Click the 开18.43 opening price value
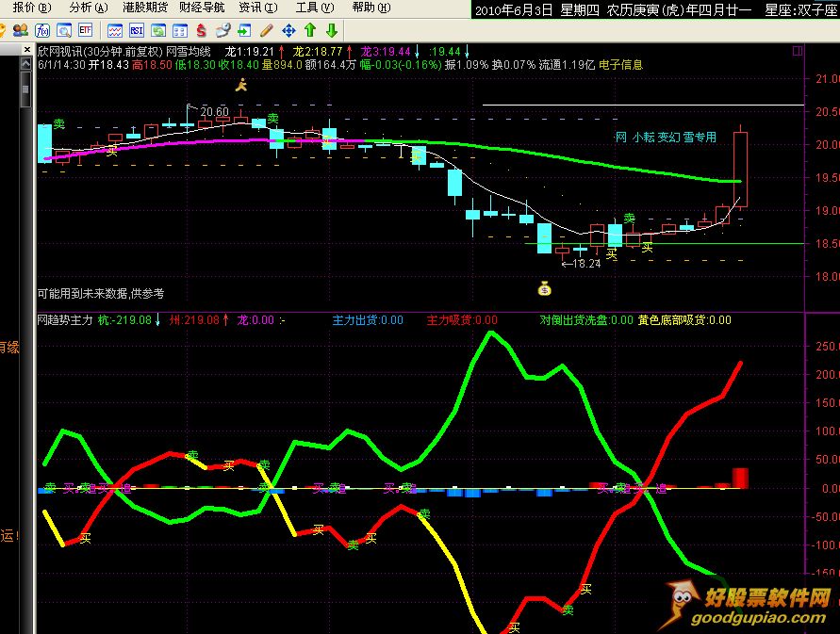The width and height of the screenshot is (840, 634). pyautogui.click(x=108, y=65)
